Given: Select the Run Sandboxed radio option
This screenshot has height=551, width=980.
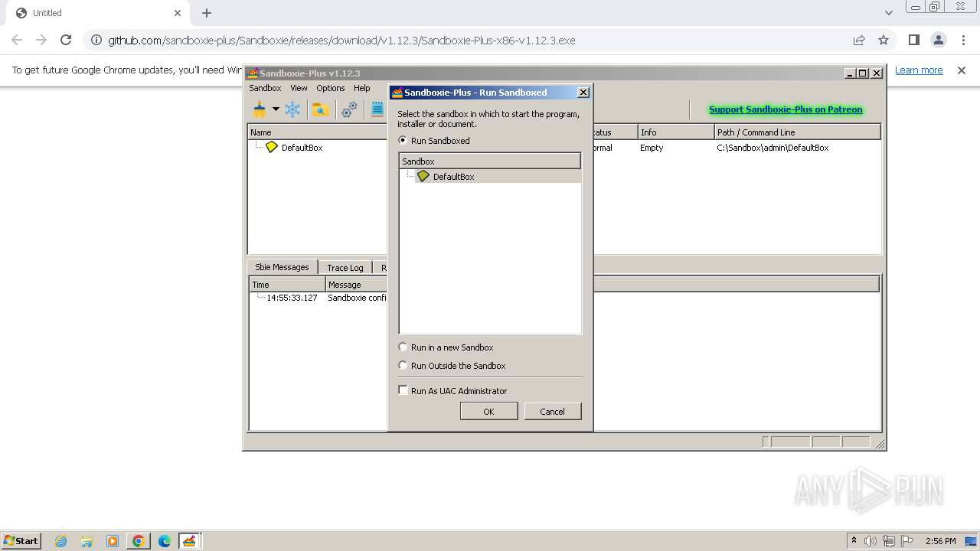Looking at the screenshot, I should [403, 141].
